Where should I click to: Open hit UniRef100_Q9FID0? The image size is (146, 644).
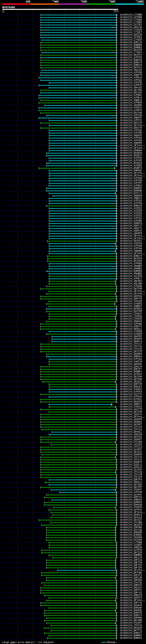click(x=131, y=568)
